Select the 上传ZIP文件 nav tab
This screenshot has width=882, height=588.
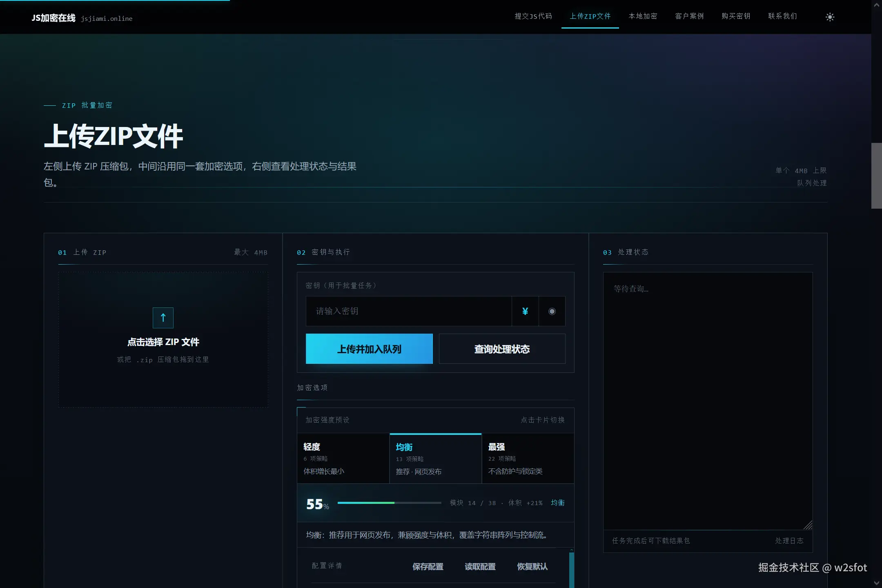pos(590,16)
